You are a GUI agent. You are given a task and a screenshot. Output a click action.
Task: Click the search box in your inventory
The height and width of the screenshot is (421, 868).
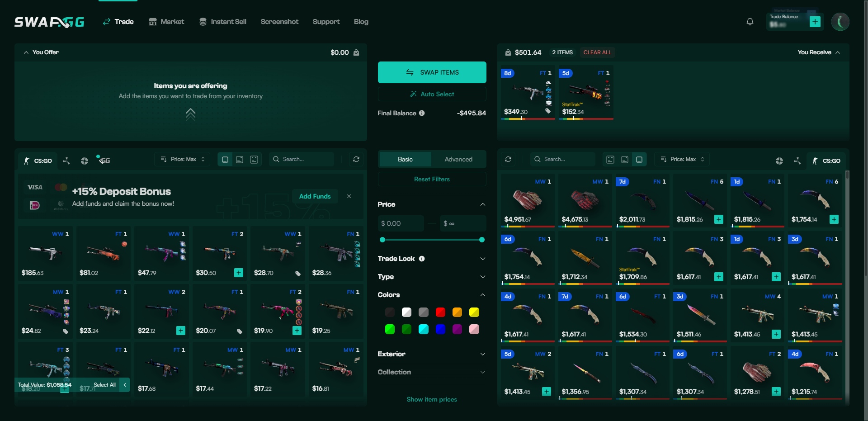pos(302,159)
